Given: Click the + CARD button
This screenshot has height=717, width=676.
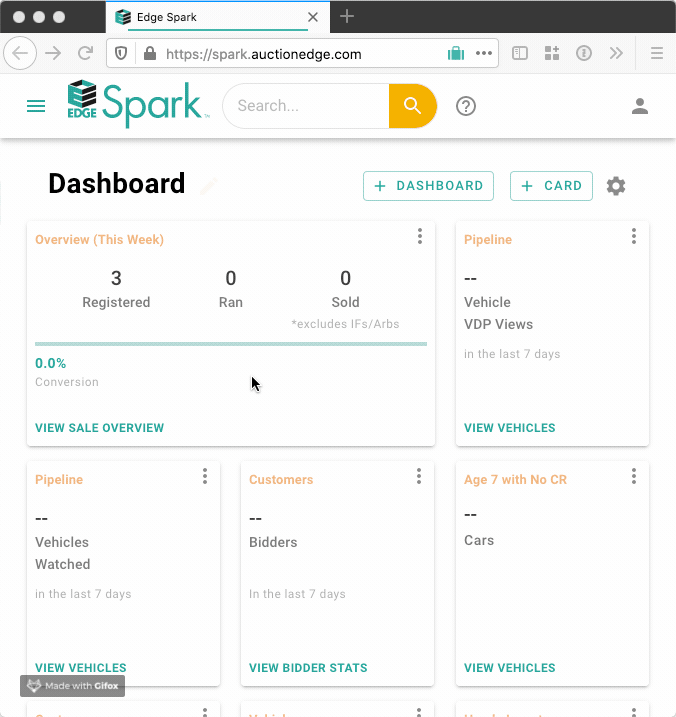Looking at the screenshot, I should click(x=551, y=186).
